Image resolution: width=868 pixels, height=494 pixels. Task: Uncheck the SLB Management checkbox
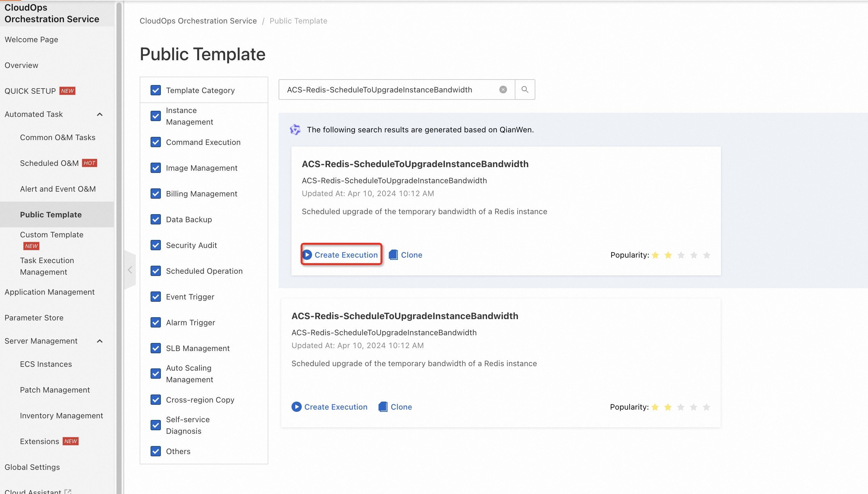click(x=156, y=348)
